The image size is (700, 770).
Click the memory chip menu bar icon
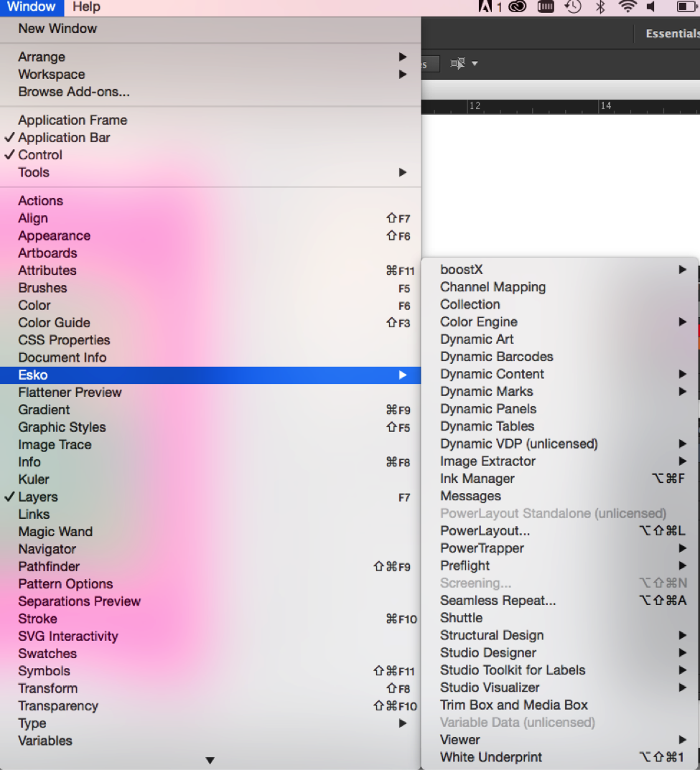coord(546,6)
